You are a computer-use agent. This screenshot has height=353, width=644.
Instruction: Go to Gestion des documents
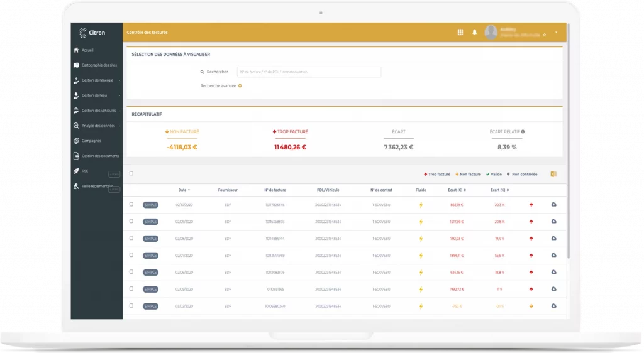coord(99,156)
